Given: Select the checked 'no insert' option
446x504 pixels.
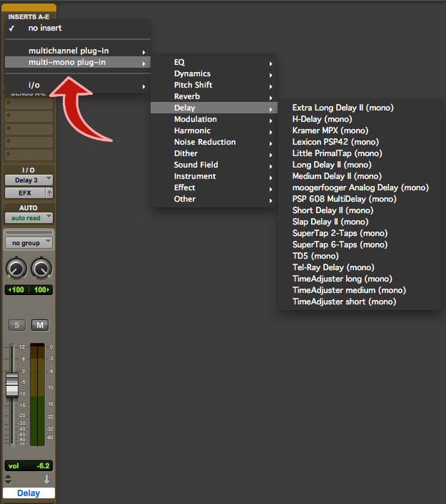Looking at the screenshot, I should click(45, 28).
